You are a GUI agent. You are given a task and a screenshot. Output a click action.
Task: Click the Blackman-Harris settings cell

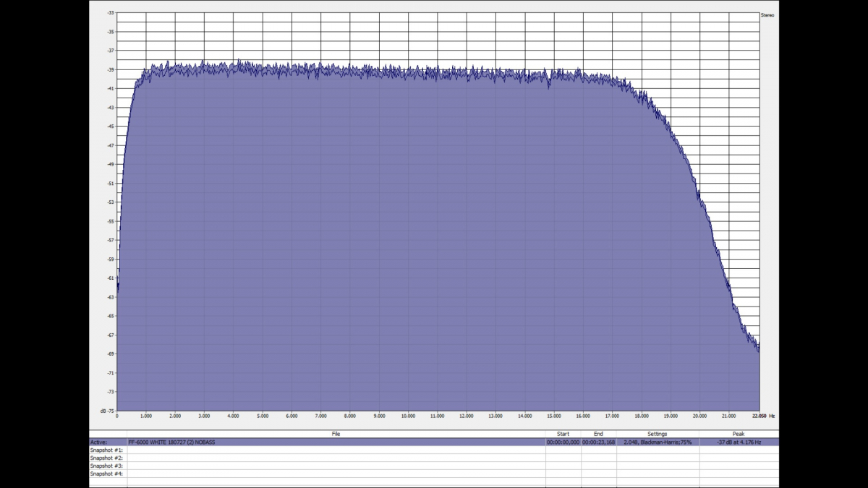click(x=658, y=442)
